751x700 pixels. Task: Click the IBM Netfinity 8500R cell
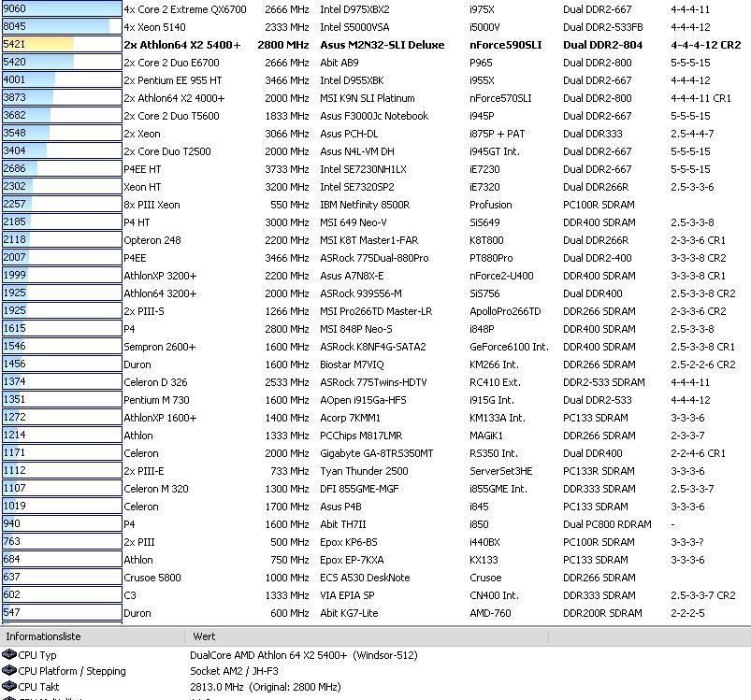click(365, 205)
